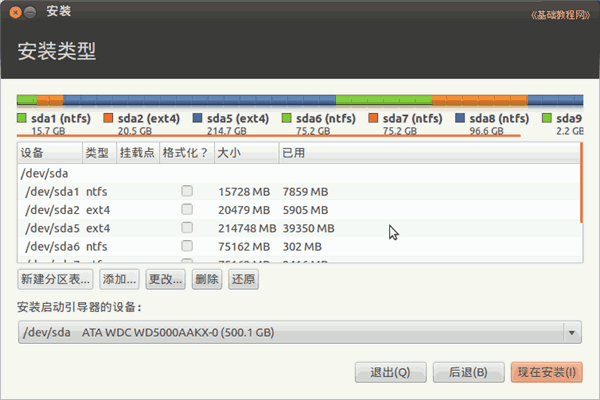Click the 302 MB used value

[302, 247]
